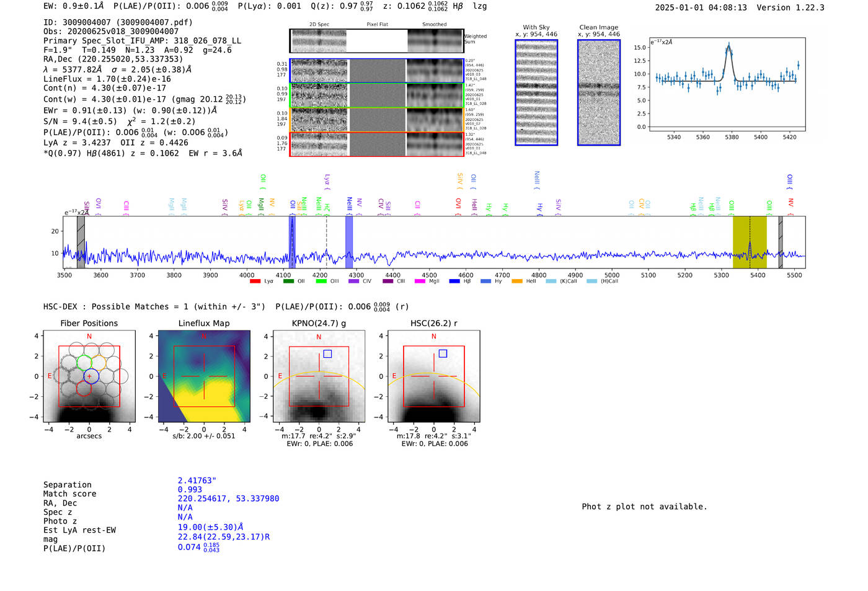Click the lime OIII legend swatch
This screenshot has height=591, width=868.
(x=321, y=282)
